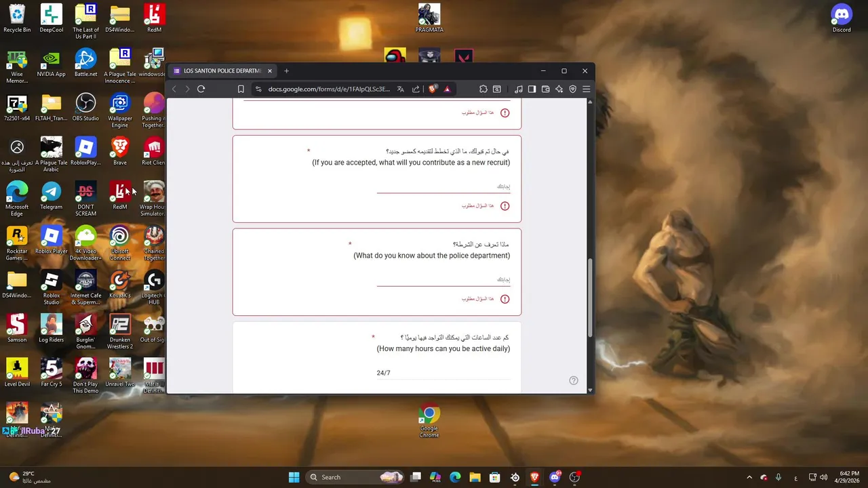Open NVIDIA App desktop shortcut

52,63
